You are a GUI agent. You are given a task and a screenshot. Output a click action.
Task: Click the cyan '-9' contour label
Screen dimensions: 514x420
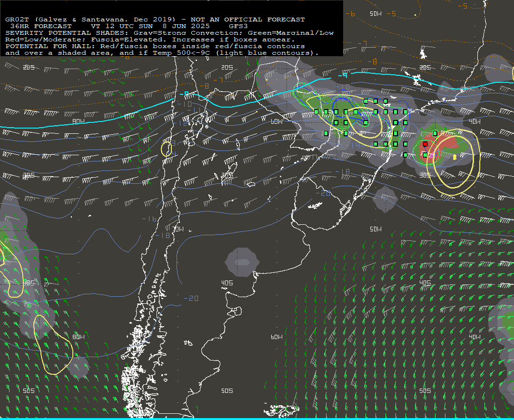pyautogui.click(x=343, y=75)
